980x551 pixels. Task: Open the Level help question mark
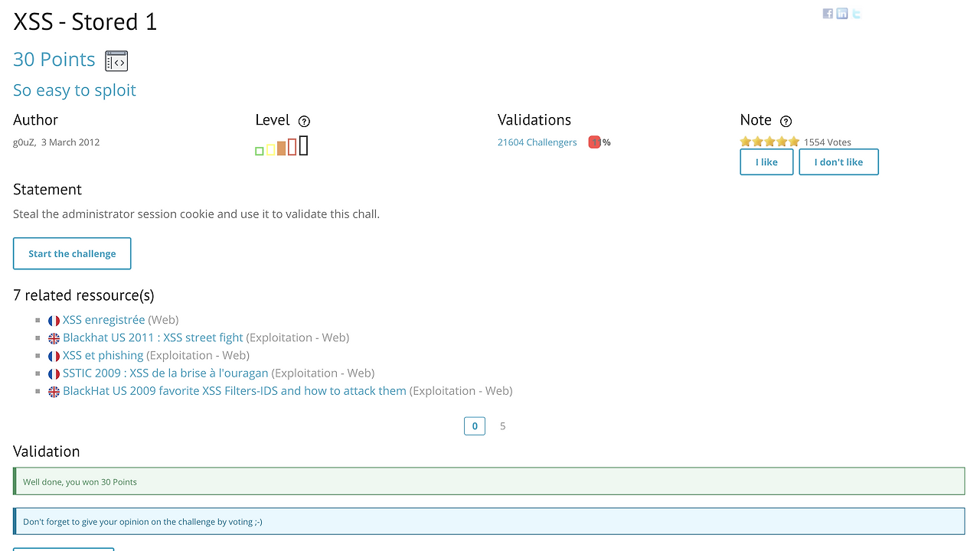point(304,121)
